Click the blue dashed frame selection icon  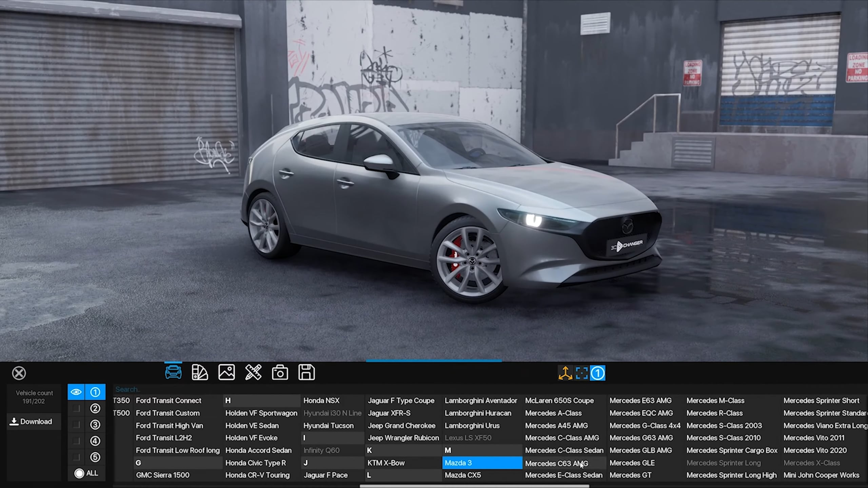pos(581,373)
